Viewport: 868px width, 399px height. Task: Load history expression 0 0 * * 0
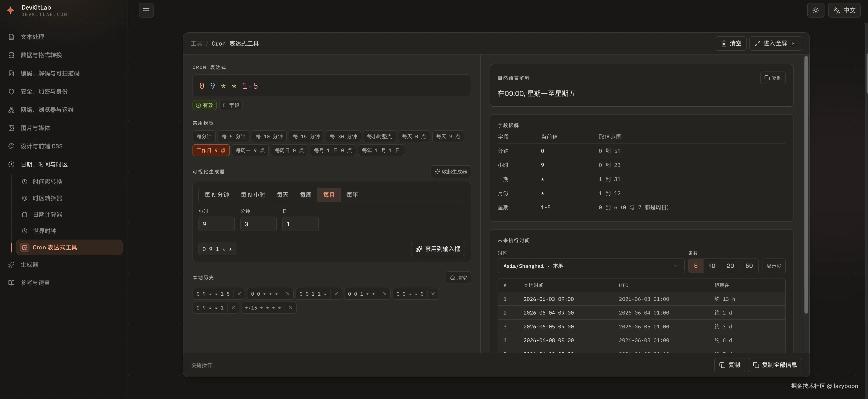pyautogui.click(x=410, y=294)
